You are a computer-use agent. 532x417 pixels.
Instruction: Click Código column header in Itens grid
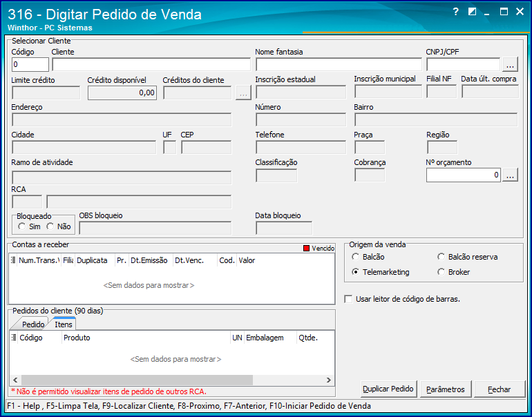tap(39, 338)
